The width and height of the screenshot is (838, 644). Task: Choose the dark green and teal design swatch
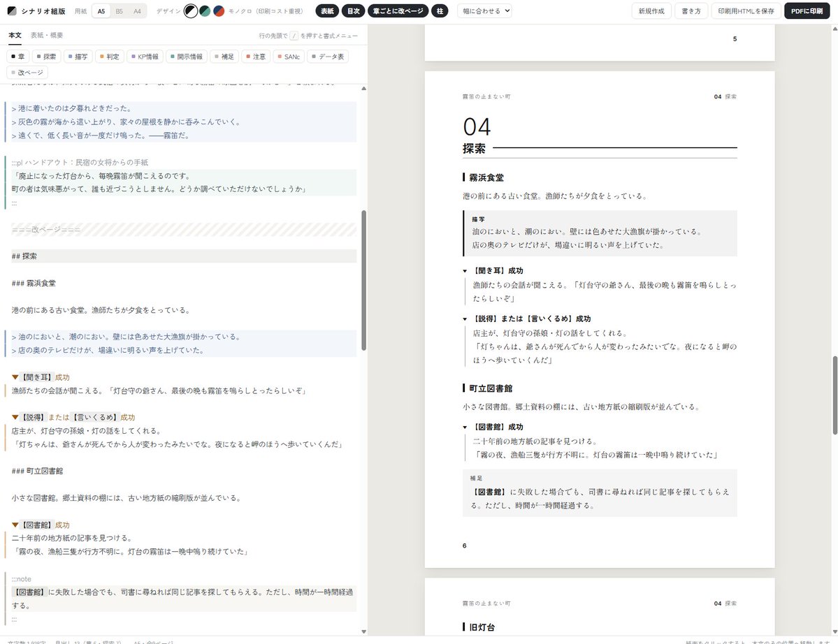pyautogui.click(x=205, y=10)
